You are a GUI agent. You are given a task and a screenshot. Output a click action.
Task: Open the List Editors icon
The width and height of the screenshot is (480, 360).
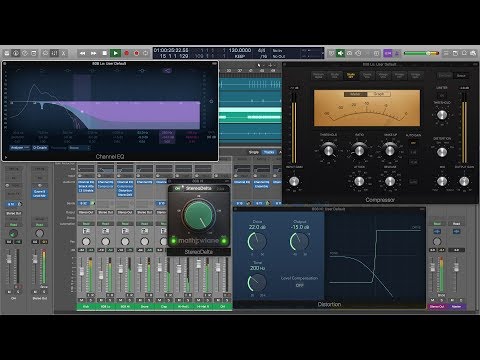(447, 53)
